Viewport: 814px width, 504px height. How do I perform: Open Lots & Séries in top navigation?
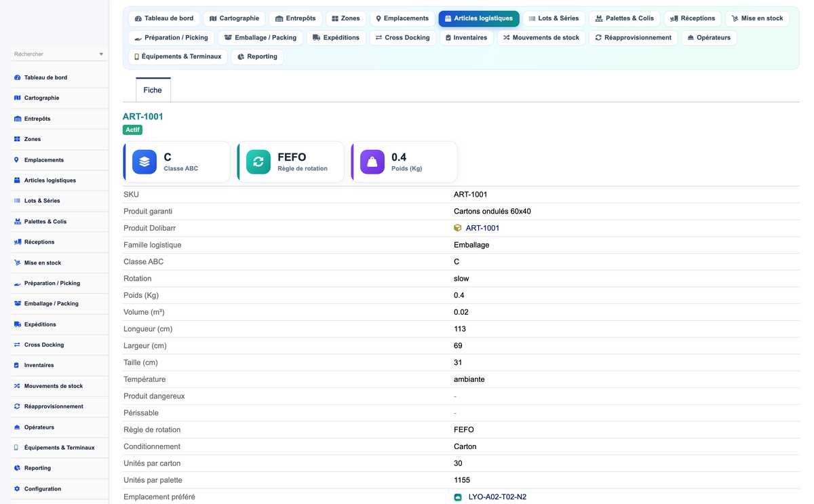point(554,18)
